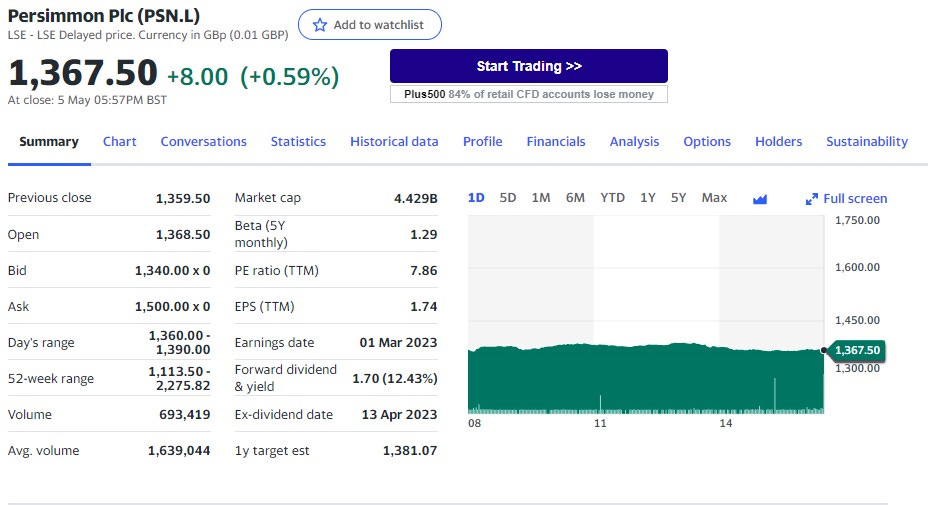Select the 6M chart range
Image resolution: width=928 pixels, height=505 pixels.
coord(575,198)
